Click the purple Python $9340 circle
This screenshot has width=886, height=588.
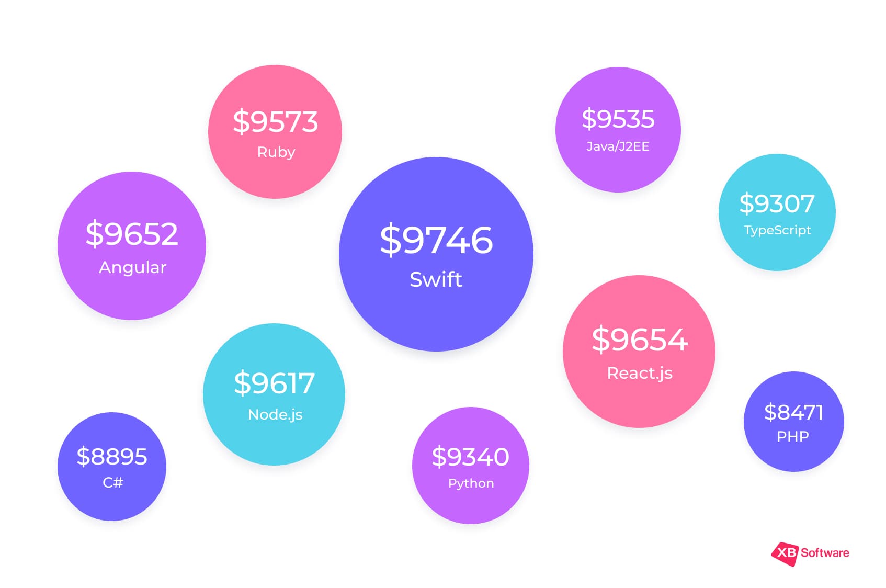pyautogui.click(x=471, y=466)
